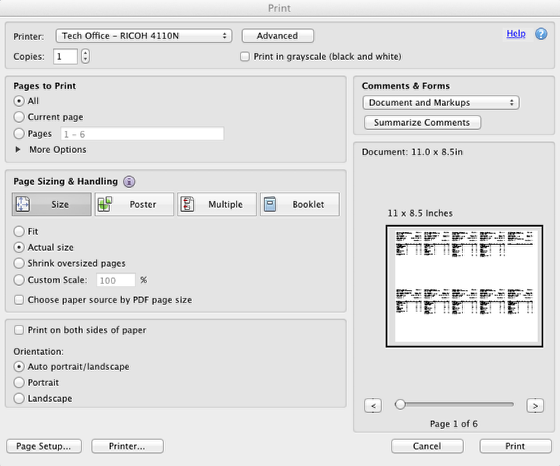The height and width of the screenshot is (466, 560).
Task: Choose the Poster layout icon
Action: click(105, 204)
